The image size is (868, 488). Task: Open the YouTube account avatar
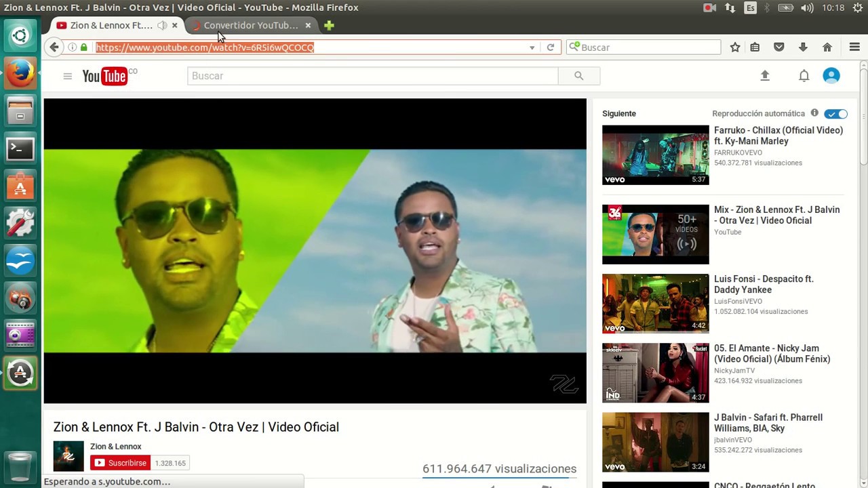click(831, 76)
